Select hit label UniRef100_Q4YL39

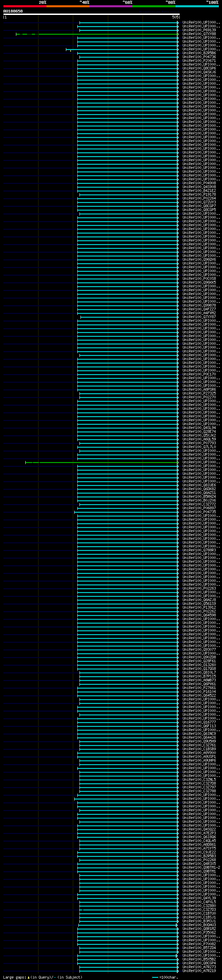(x=199, y=898)
